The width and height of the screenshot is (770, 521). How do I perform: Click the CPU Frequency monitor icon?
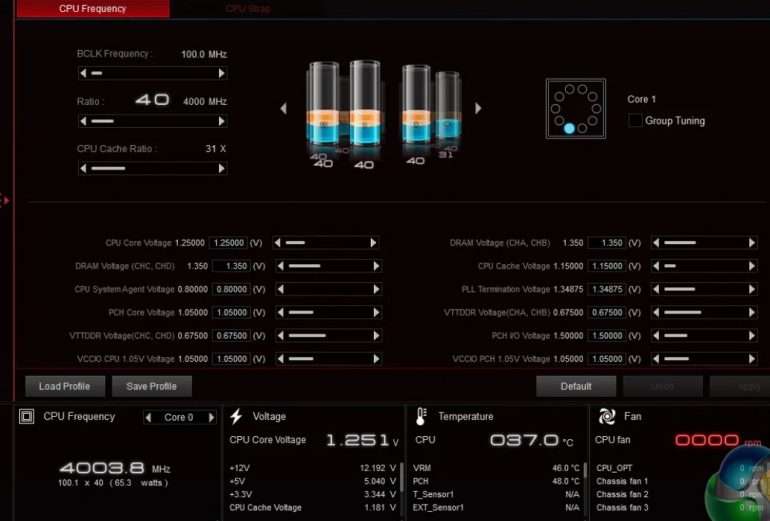click(x=27, y=417)
